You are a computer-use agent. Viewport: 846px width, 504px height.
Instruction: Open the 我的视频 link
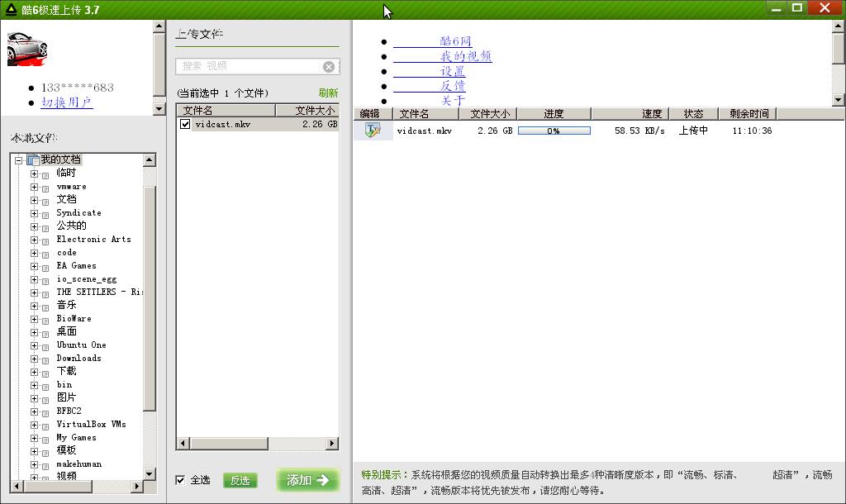[466, 56]
